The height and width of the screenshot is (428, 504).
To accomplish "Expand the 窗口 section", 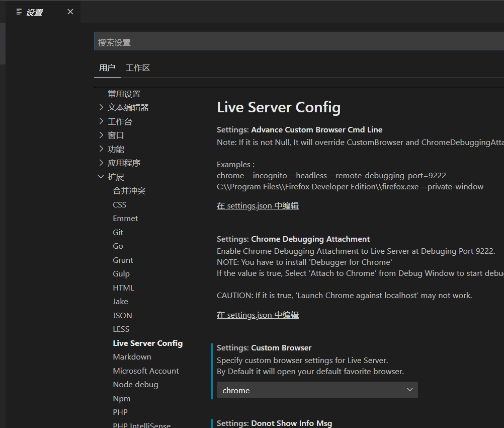I will [x=115, y=135].
